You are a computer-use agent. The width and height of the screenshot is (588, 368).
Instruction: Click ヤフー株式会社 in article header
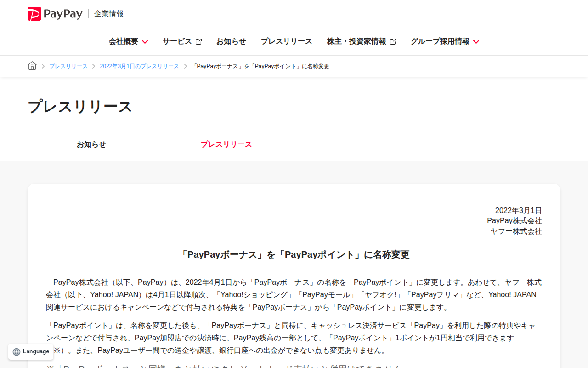516,231
